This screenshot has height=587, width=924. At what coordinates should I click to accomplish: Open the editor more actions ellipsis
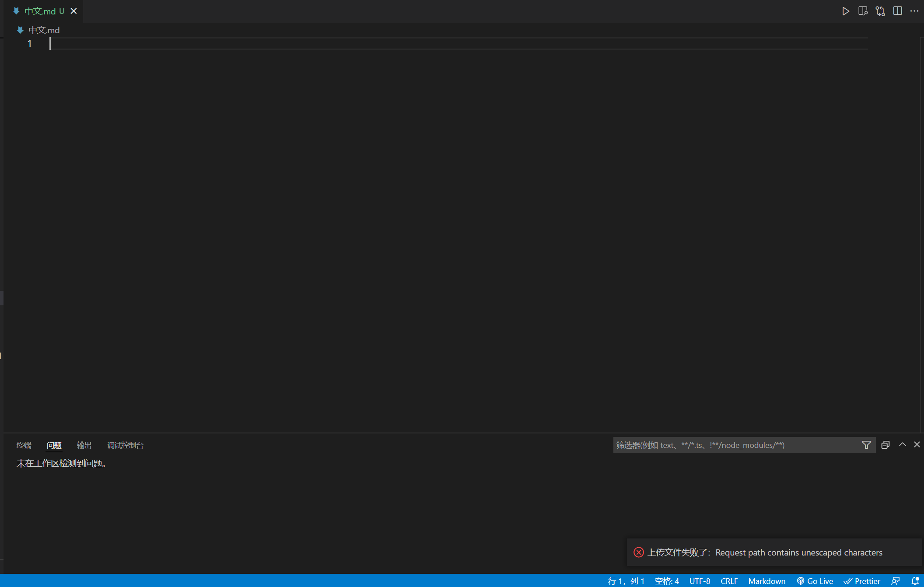point(914,11)
